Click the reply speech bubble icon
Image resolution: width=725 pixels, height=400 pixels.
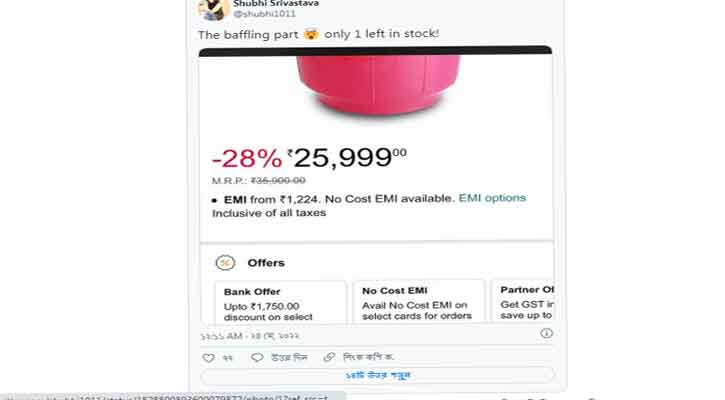coord(258,357)
